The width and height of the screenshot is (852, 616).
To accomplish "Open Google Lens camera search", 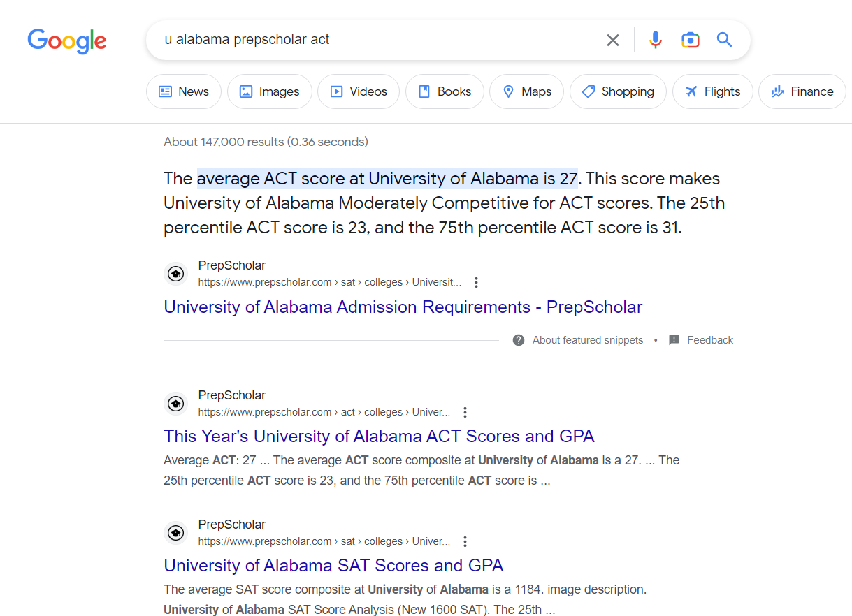I will 690,40.
